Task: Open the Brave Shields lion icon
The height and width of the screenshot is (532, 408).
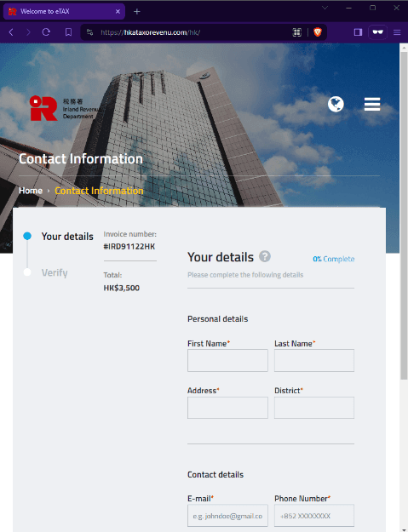Action: click(x=318, y=32)
